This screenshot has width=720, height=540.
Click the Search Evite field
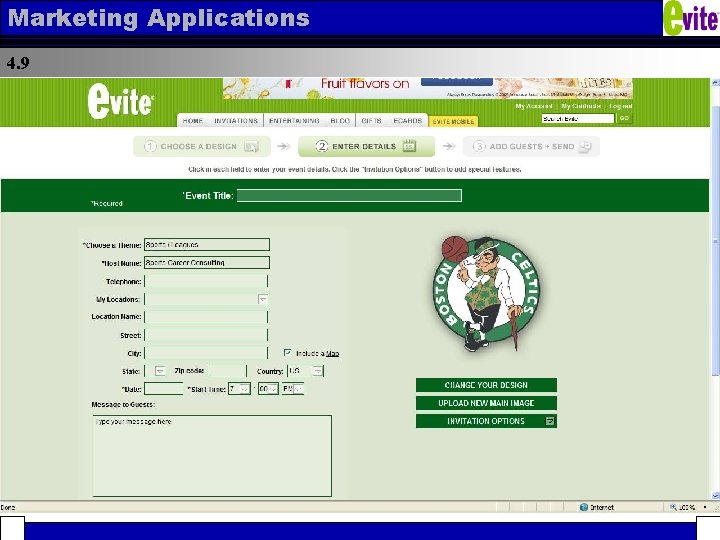coord(578,118)
